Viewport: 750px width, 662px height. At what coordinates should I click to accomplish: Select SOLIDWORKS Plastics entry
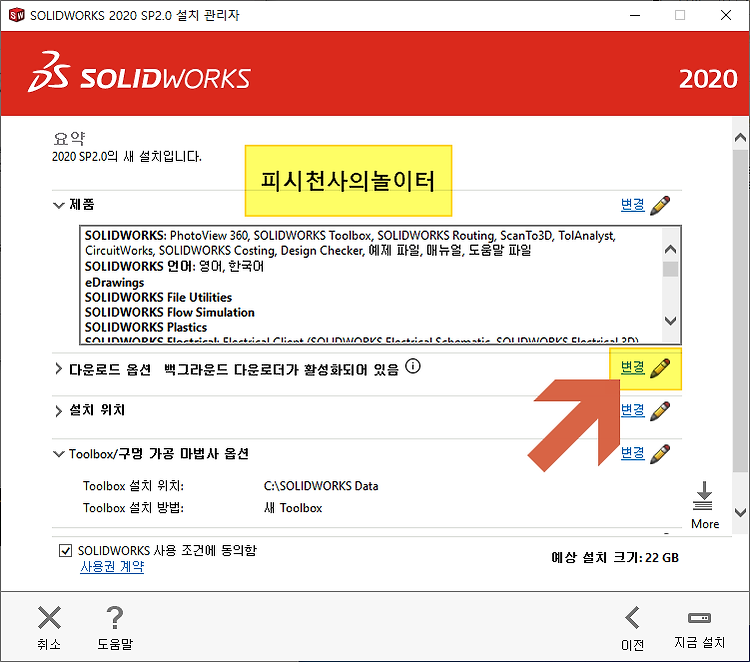[146, 327]
